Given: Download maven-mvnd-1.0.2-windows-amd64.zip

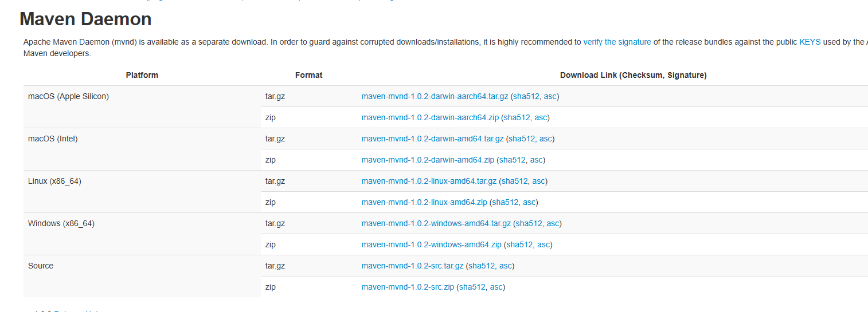Looking at the screenshot, I should coord(431,244).
